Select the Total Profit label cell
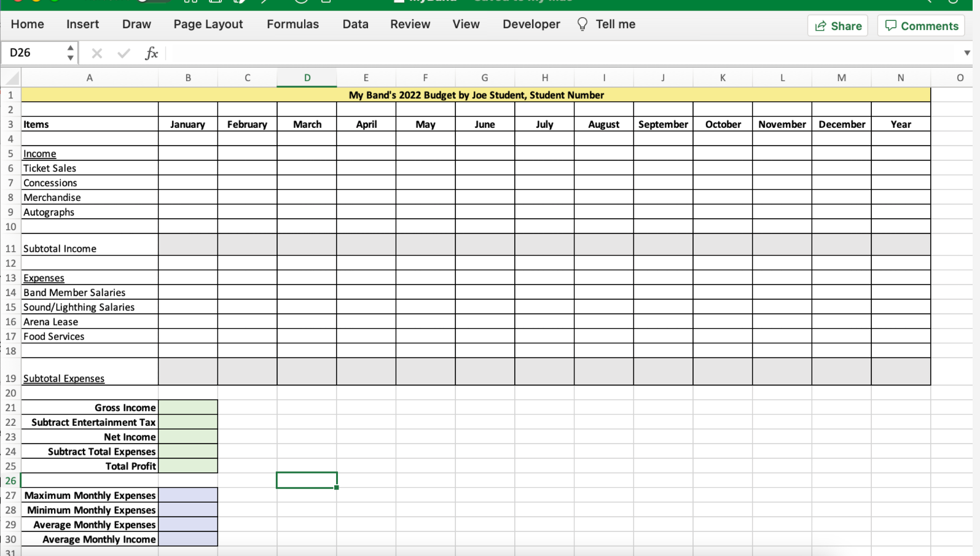980x556 pixels. tap(90, 466)
